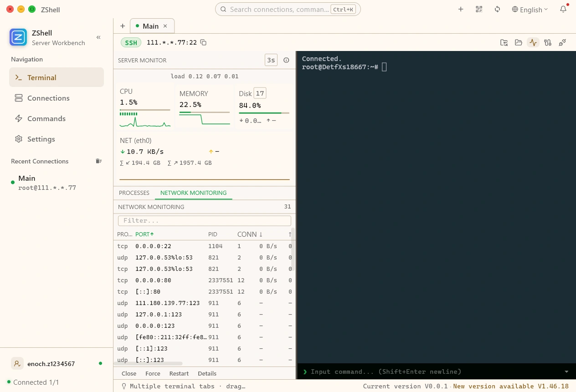The image size is (576, 392).
Task: Select the 111.180.139.77:123 row
Action: point(203,303)
